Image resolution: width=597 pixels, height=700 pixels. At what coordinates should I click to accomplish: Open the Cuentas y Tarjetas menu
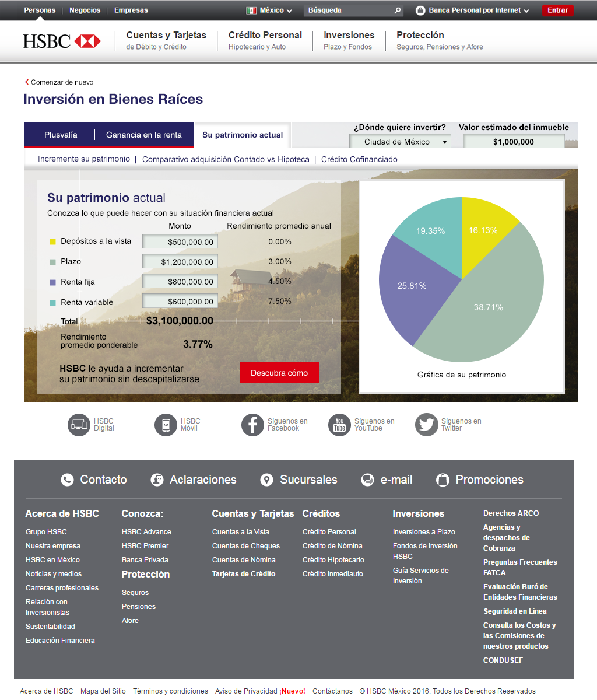[166, 40]
